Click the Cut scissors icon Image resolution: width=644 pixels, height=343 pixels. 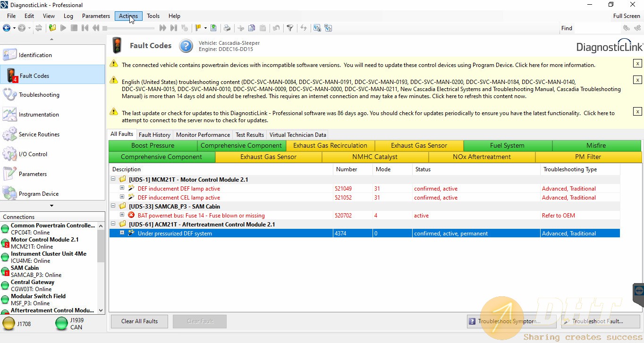pos(241,28)
